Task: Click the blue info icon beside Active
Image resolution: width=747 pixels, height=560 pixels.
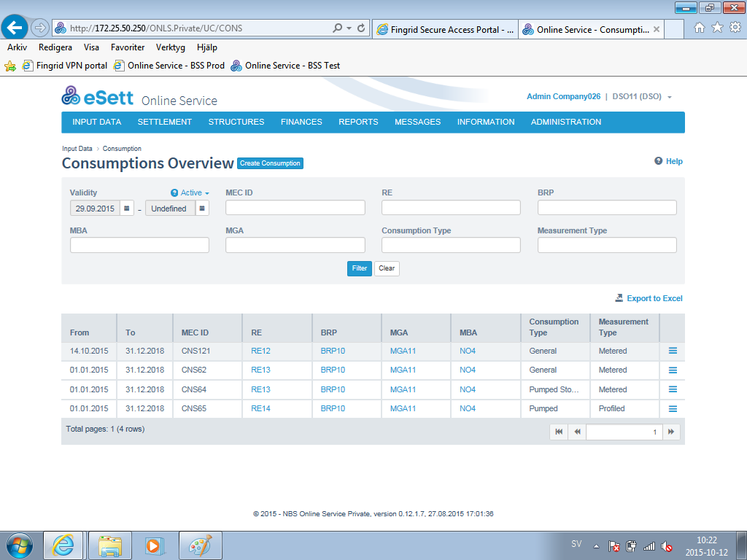Action: (x=174, y=192)
